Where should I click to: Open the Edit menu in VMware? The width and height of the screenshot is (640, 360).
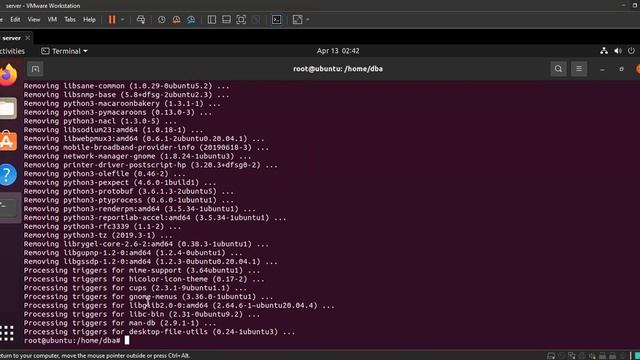pyautogui.click(x=15, y=20)
